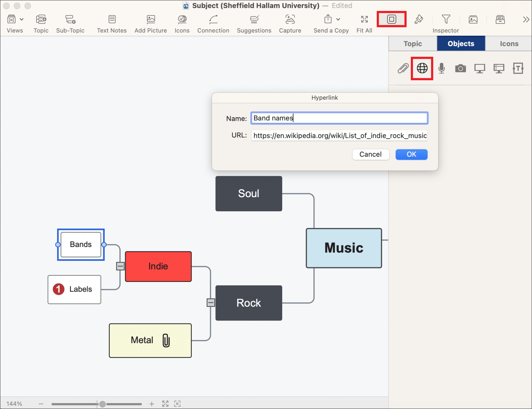Select the microphone audio note icon
The width and height of the screenshot is (532, 409).
point(441,68)
